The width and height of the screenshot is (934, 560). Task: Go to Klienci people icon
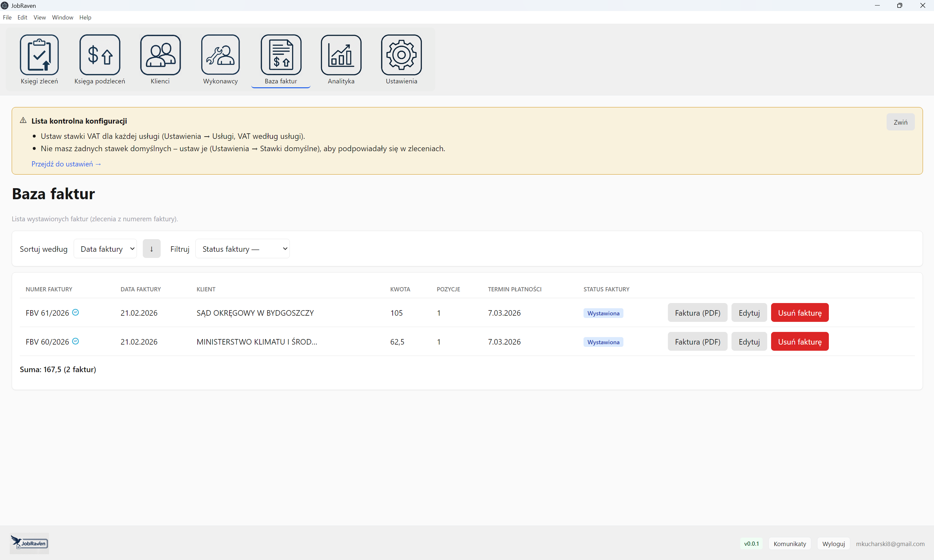160,55
